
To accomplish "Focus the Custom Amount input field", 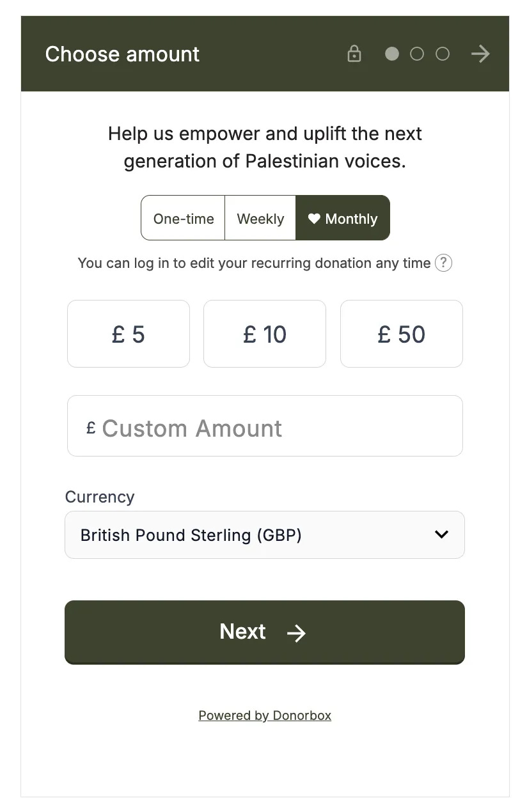I will 265,426.
